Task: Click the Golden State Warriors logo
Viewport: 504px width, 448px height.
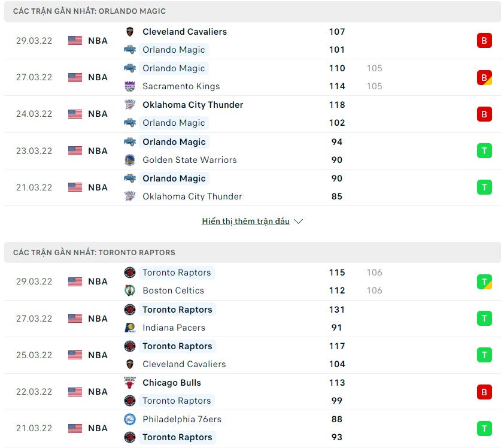Action: click(x=130, y=160)
